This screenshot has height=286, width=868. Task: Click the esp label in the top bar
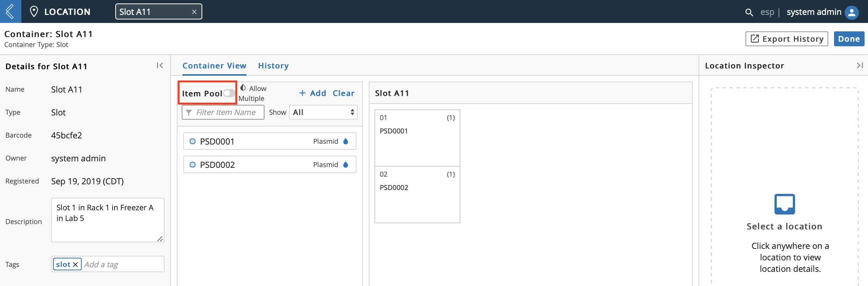click(x=767, y=12)
